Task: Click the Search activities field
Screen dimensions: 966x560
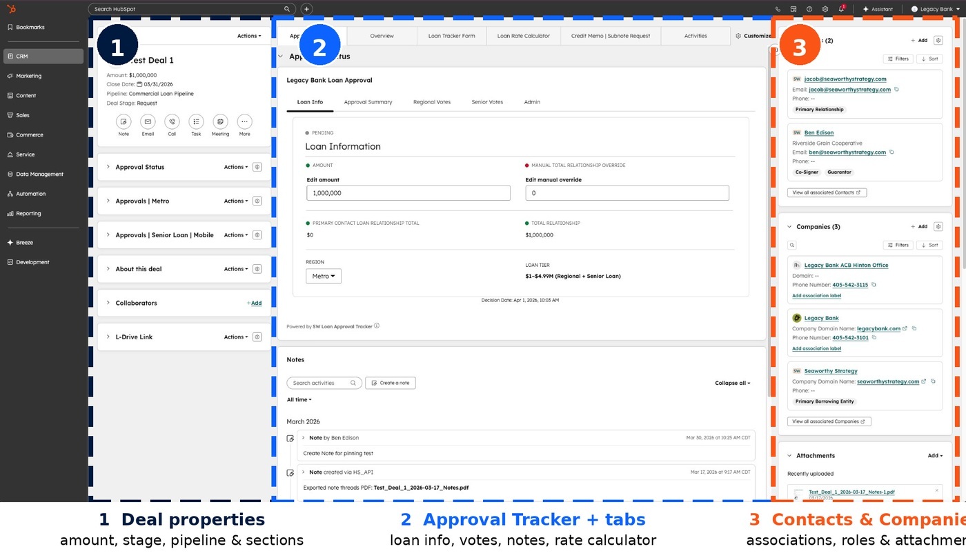Action: 324,383
